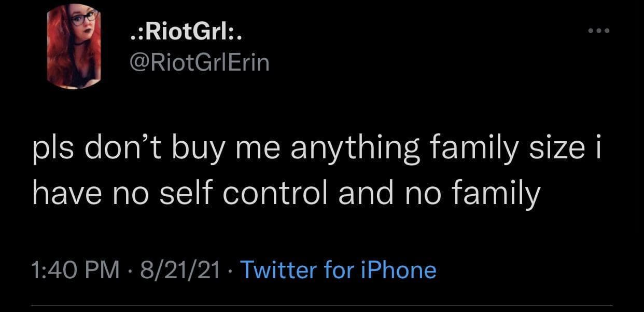
Task: Click the last word "family" on second line
Action: (x=499, y=195)
